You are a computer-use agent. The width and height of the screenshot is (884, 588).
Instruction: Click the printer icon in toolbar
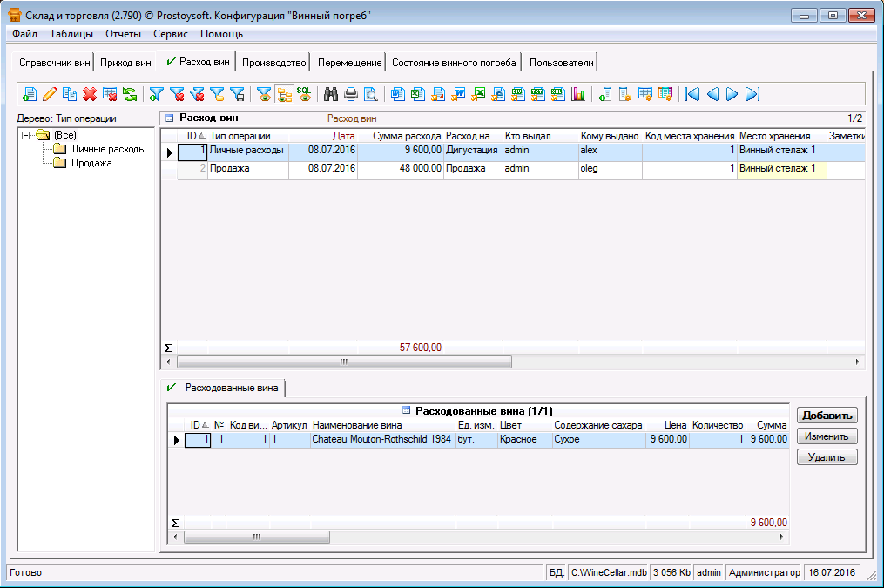tap(351, 94)
